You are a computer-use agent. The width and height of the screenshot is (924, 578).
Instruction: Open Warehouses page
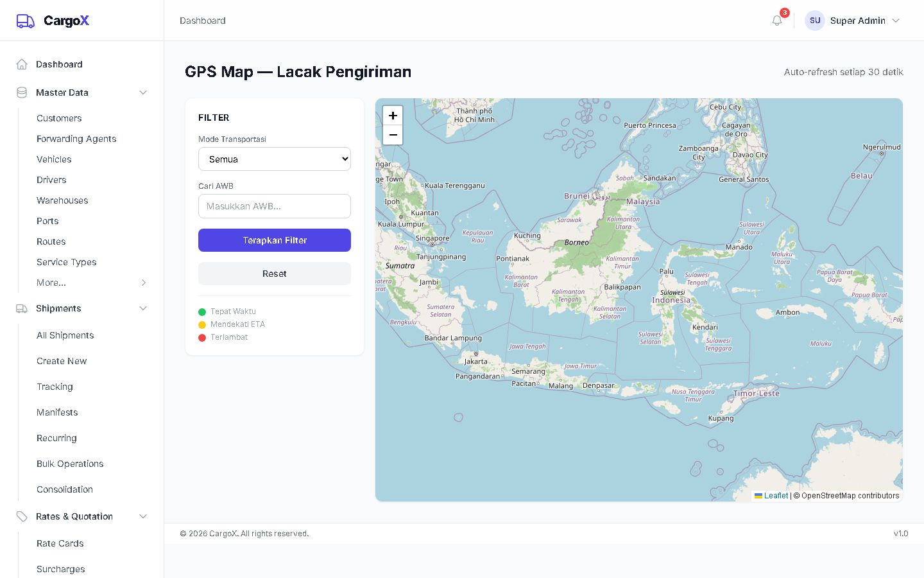[62, 200]
